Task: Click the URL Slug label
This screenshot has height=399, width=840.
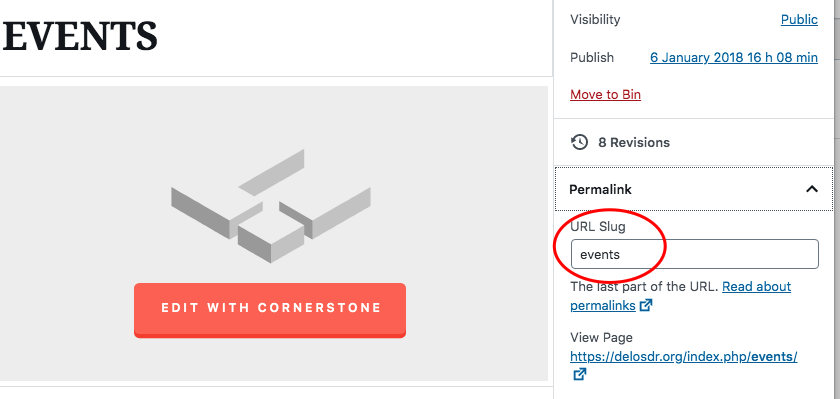Action: pos(597,227)
